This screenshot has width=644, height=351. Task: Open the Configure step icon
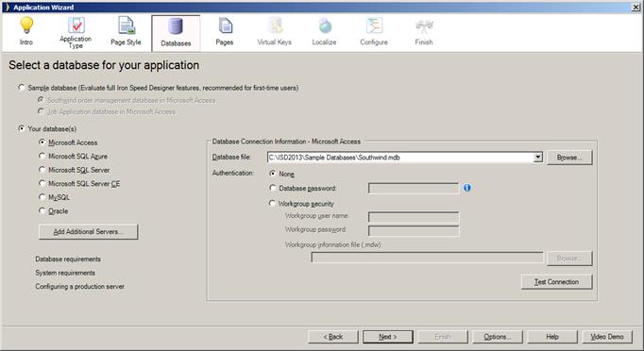(x=374, y=25)
